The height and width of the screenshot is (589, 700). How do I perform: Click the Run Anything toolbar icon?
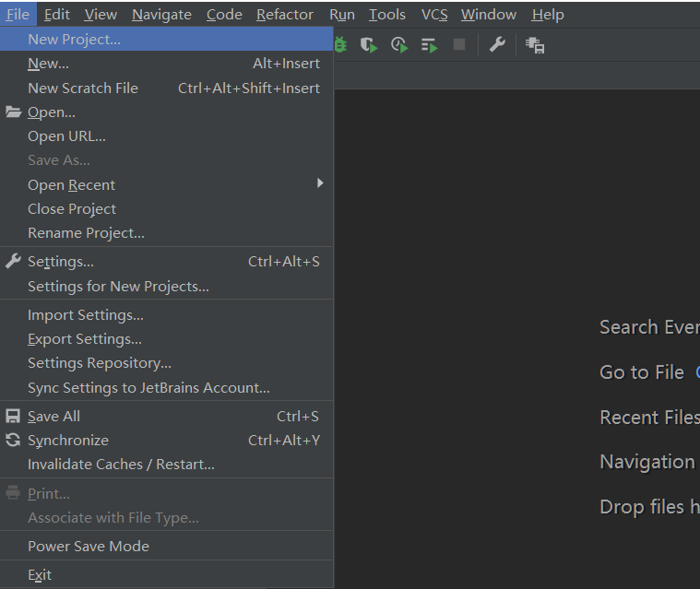point(429,44)
